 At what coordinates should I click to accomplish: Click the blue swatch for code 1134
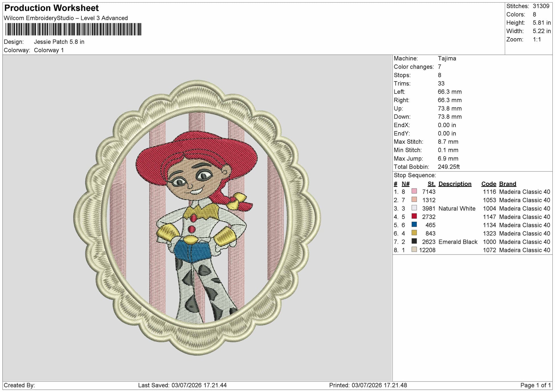point(414,224)
